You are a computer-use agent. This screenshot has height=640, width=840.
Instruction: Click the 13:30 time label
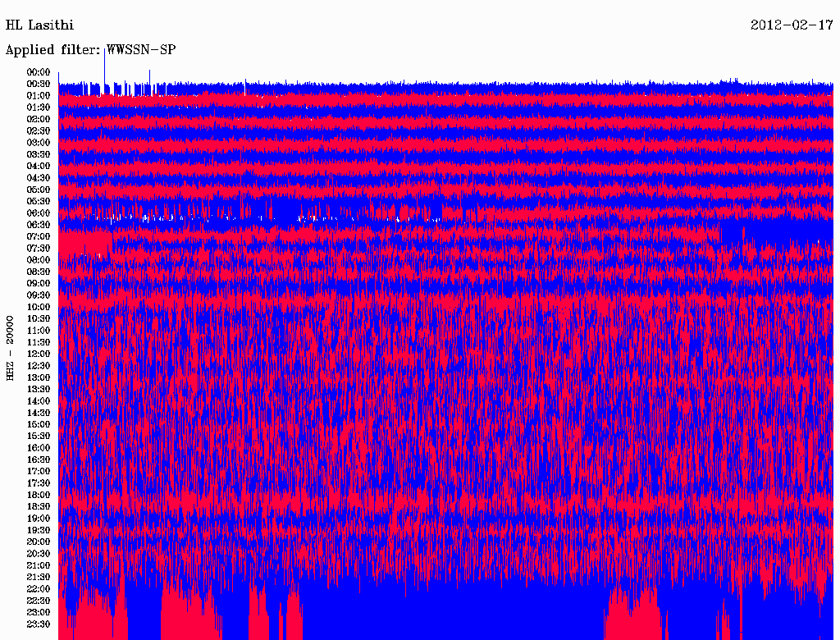pos(39,389)
